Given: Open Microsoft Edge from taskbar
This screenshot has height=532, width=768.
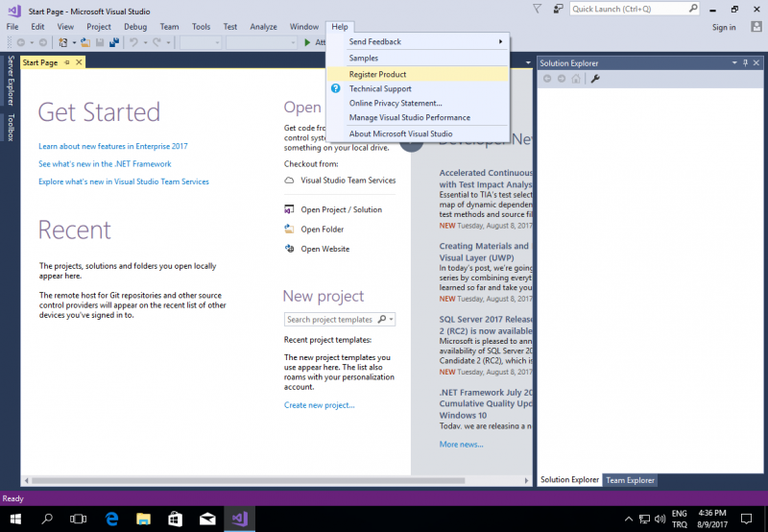Looking at the screenshot, I should pyautogui.click(x=112, y=519).
